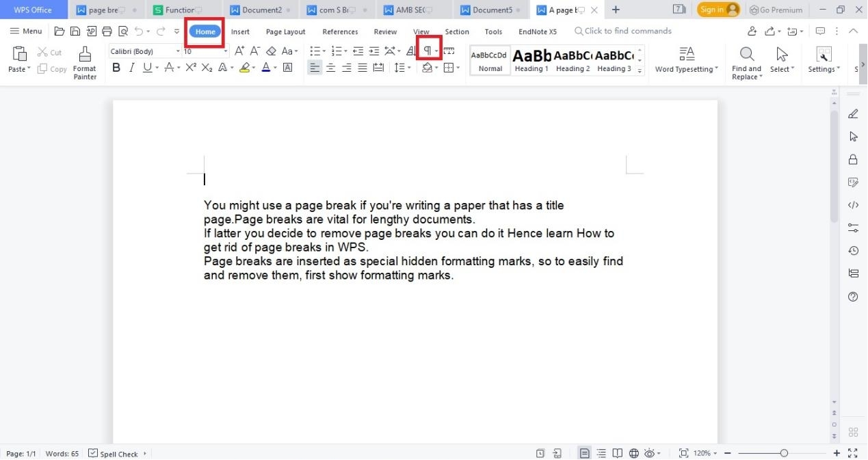Click the pen edit icon in sidebar
Viewport: 868px width, 460px height.
853,113
